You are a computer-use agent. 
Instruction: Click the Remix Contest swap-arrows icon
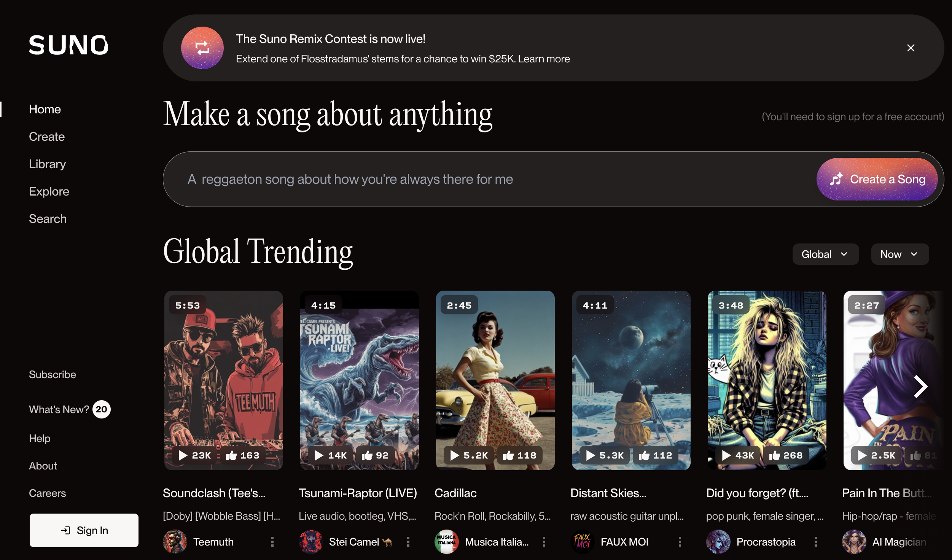coord(202,48)
